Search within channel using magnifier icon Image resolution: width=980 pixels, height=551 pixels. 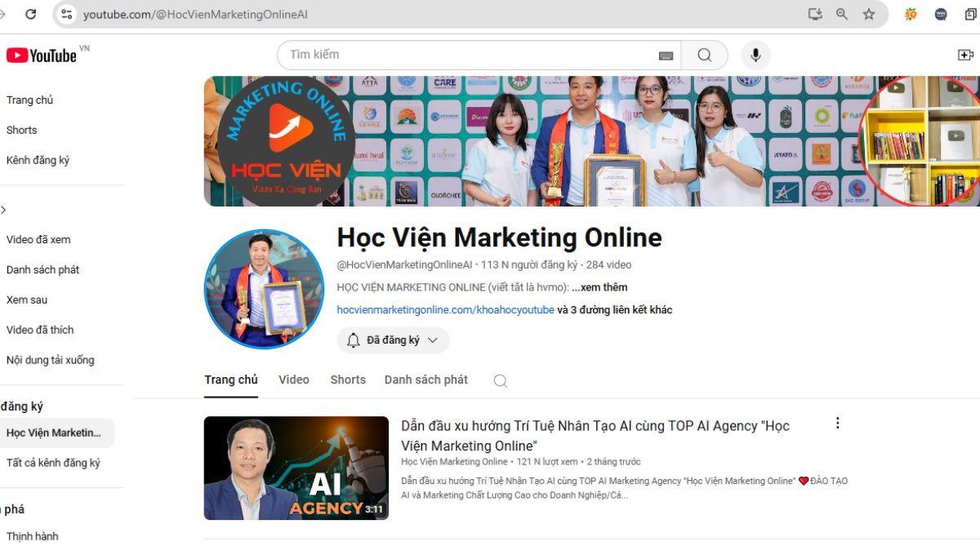tap(501, 380)
